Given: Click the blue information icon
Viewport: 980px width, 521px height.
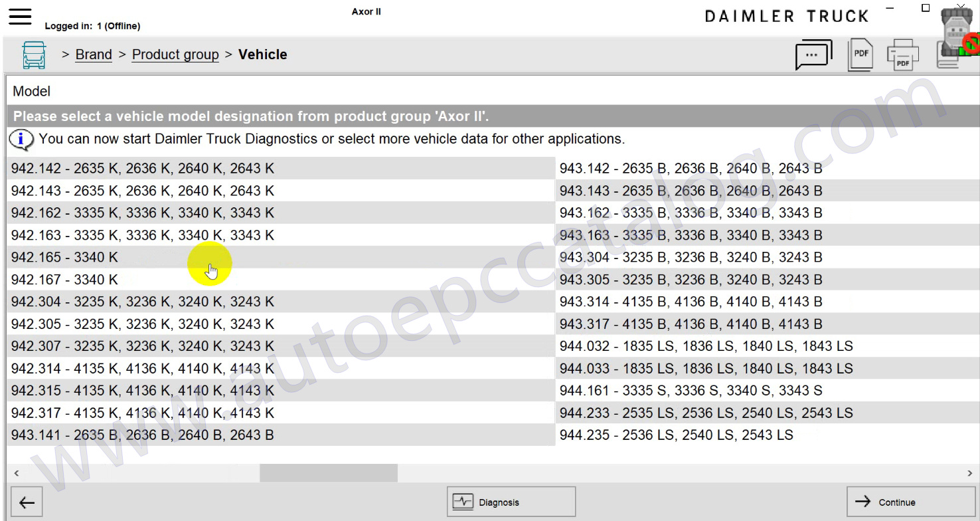Looking at the screenshot, I should 21,140.
